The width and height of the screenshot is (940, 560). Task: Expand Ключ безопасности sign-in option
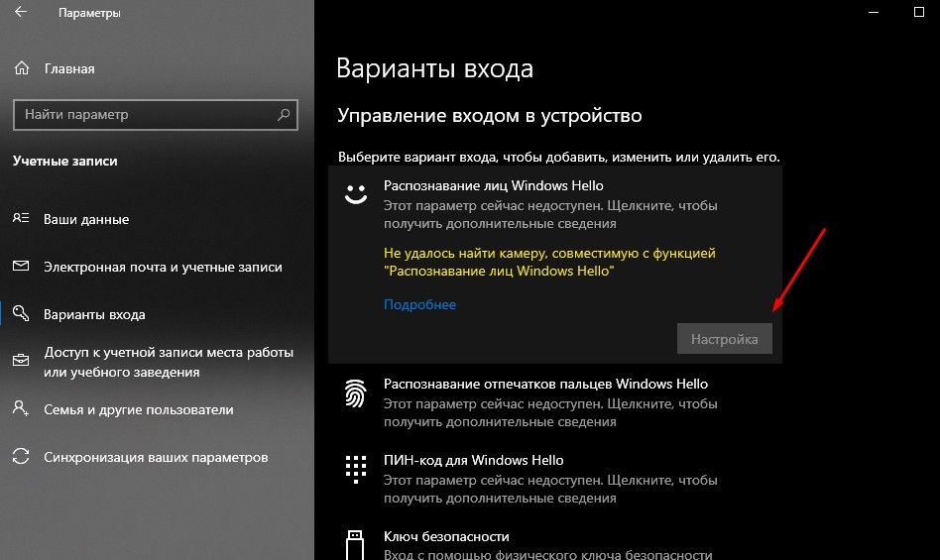tap(446, 536)
